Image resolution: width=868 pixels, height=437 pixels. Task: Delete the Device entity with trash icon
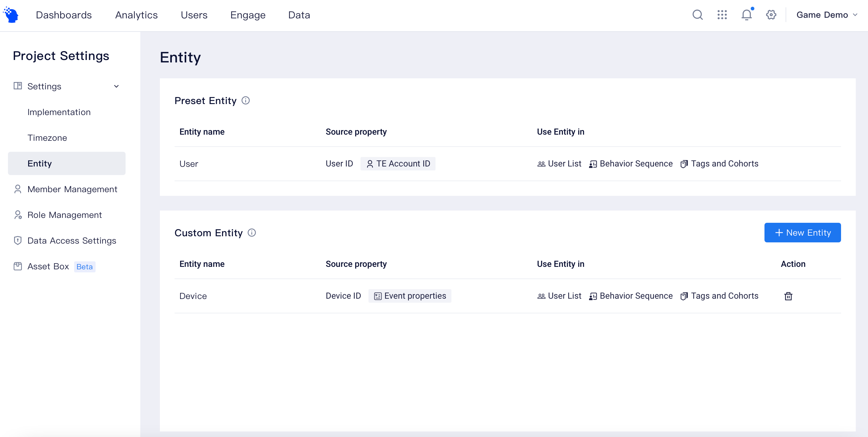(788, 296)
